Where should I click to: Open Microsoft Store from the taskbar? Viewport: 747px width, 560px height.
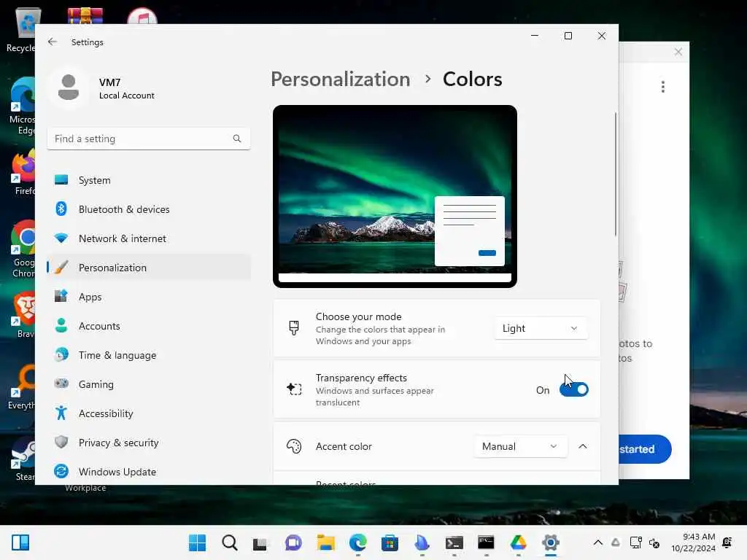[x=390, y=542]
